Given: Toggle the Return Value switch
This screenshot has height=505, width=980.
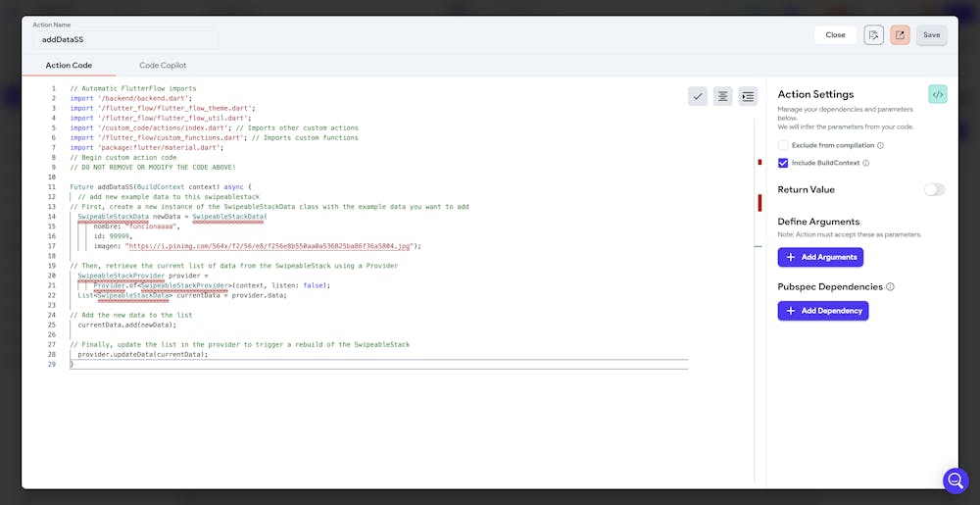Looking at the screenshot, I should point(934,189).
